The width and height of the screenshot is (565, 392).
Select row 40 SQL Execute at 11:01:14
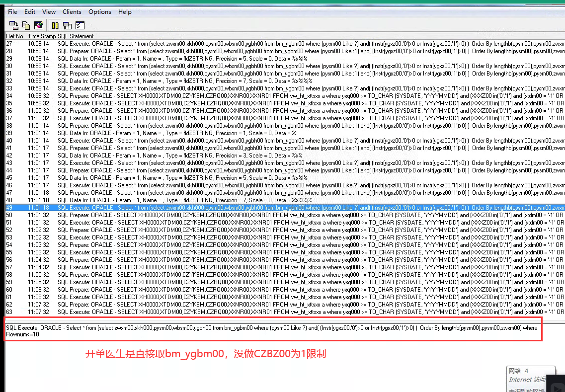(285, 141)
